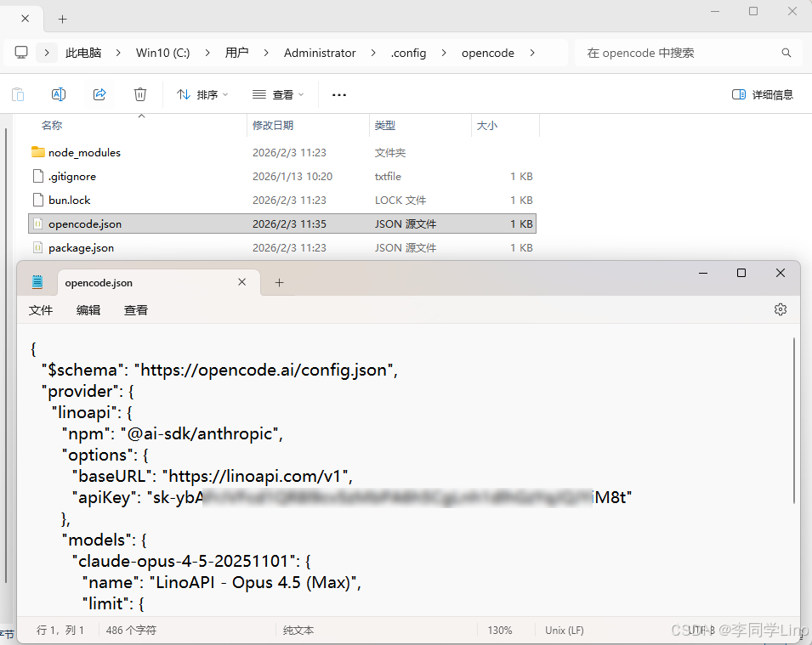Image resolution: width=812 pixels, height=645 pixels.
Task: Expand chevron after 用户 breadcrumb
Action: [x=266, y=53]
